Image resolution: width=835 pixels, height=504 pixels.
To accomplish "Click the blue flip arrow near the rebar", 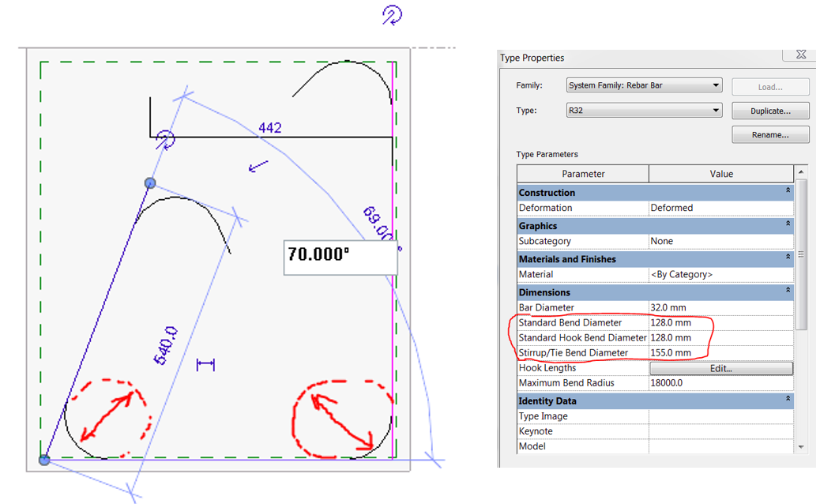I will 257,167.
